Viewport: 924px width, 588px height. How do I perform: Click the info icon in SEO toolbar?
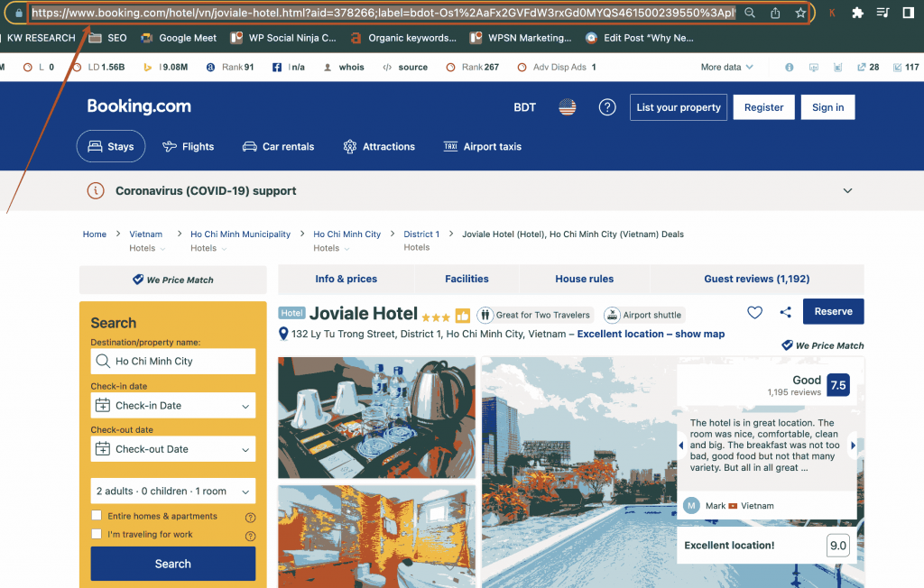point(789,67)
